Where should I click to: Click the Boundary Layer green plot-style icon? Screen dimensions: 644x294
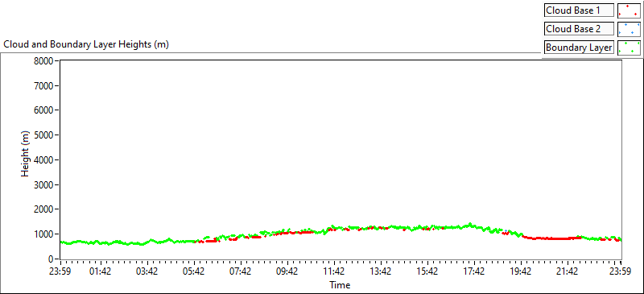coord(629,48)
